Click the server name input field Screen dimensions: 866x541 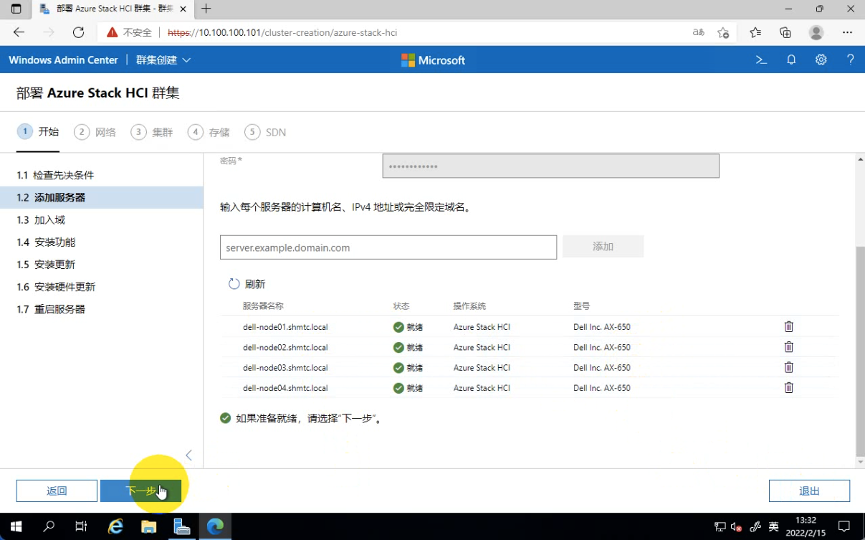click(388, 247)
